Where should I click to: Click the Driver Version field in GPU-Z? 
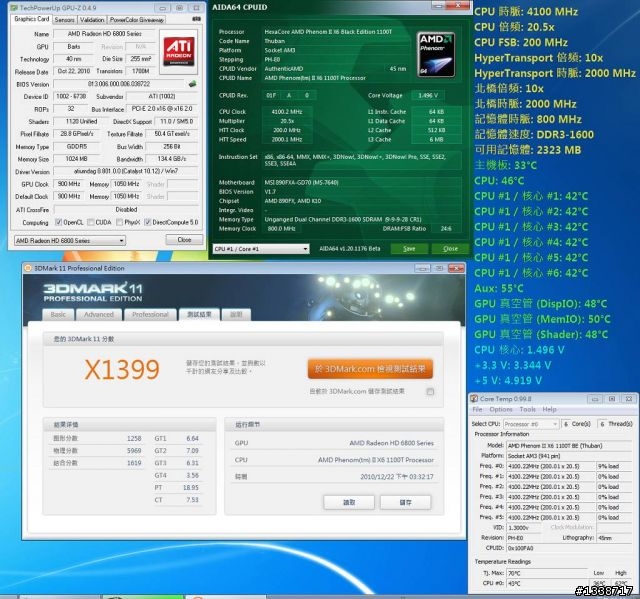pyautogui.click(x=126, y=171)
